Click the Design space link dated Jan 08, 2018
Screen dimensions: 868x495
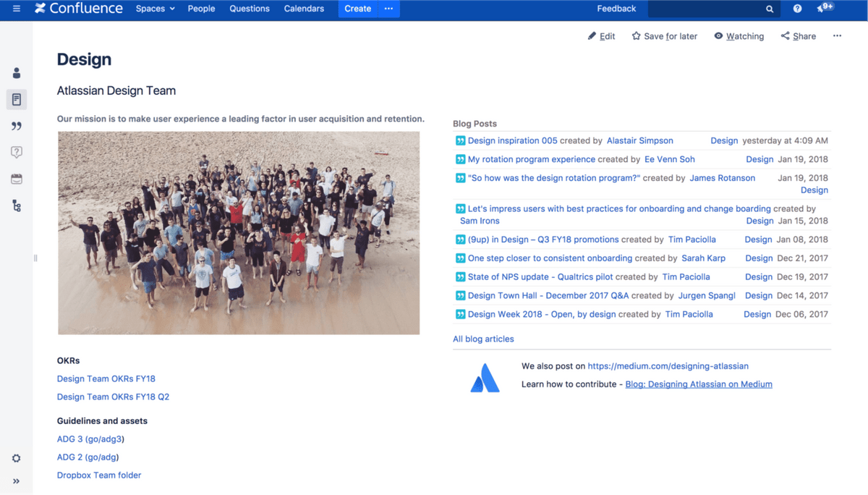[x=758, y=240]
